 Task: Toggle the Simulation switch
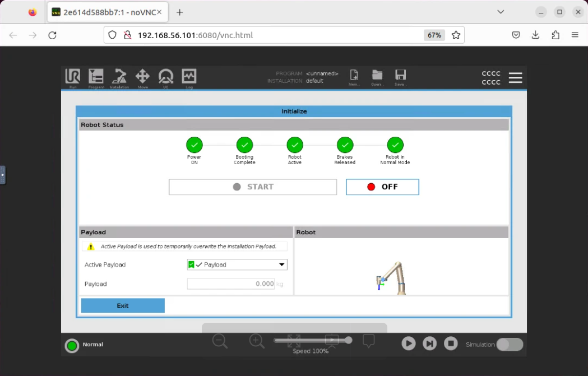click(x=510, y=344)
